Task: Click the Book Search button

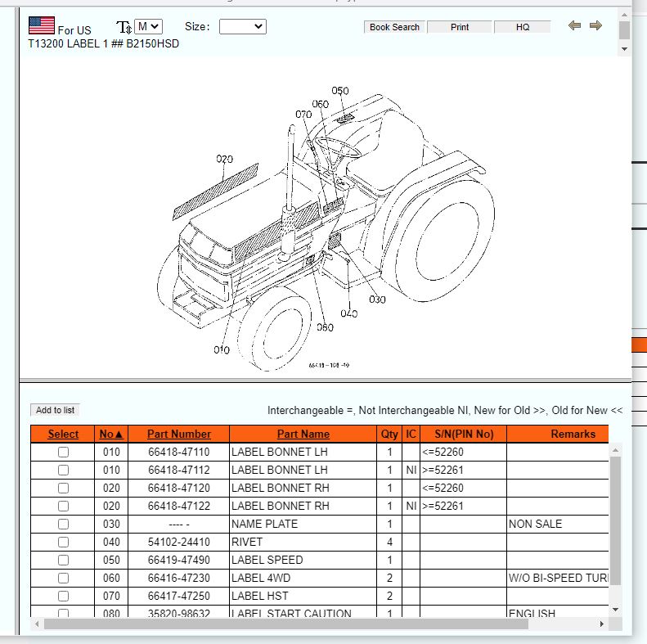Action: [x=394, y=27]
